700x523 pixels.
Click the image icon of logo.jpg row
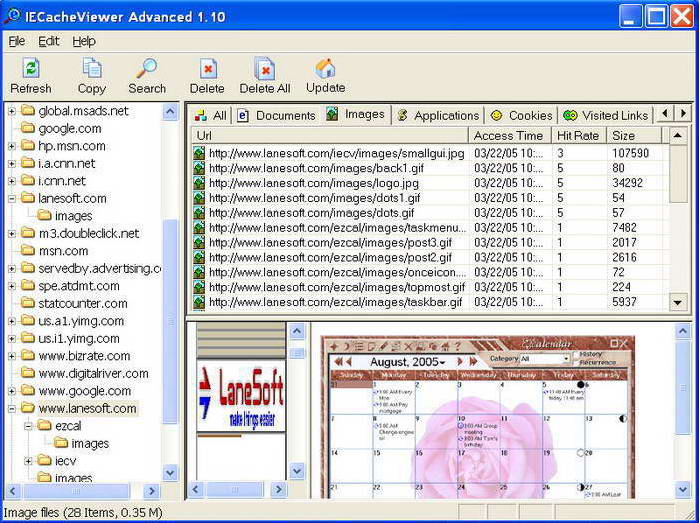199,183
